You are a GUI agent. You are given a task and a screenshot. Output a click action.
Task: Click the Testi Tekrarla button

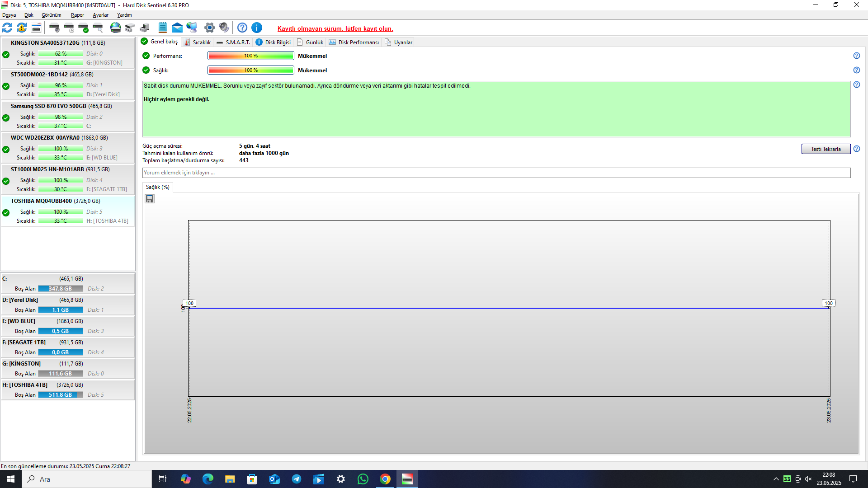(826, 149)
